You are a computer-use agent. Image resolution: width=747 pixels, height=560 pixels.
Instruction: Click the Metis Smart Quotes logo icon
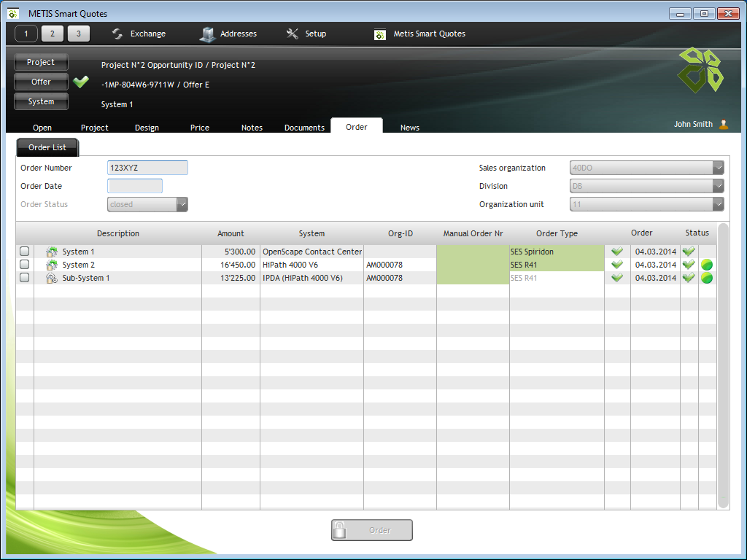379,34
